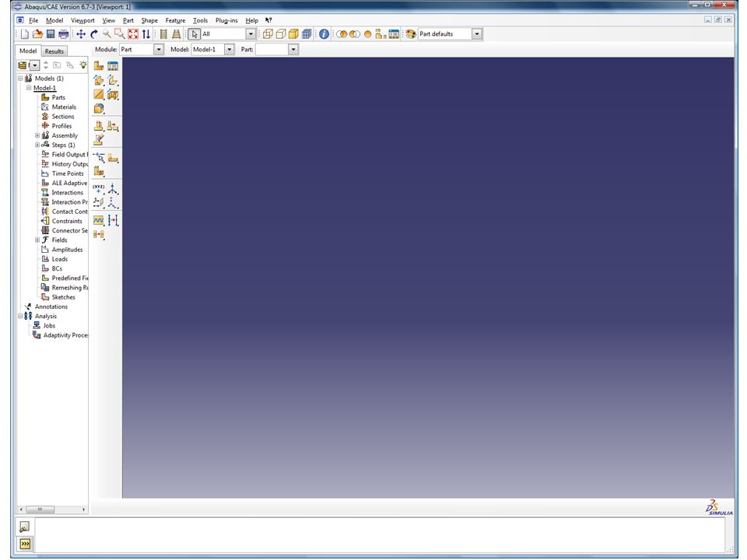747x560 pixels.
Task: Open the File menu
Action: [x=33, y=20]
